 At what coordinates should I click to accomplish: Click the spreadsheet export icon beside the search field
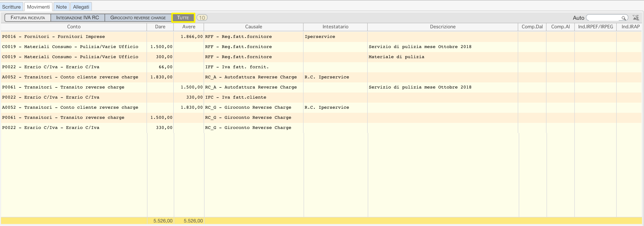tap(636, 18)
